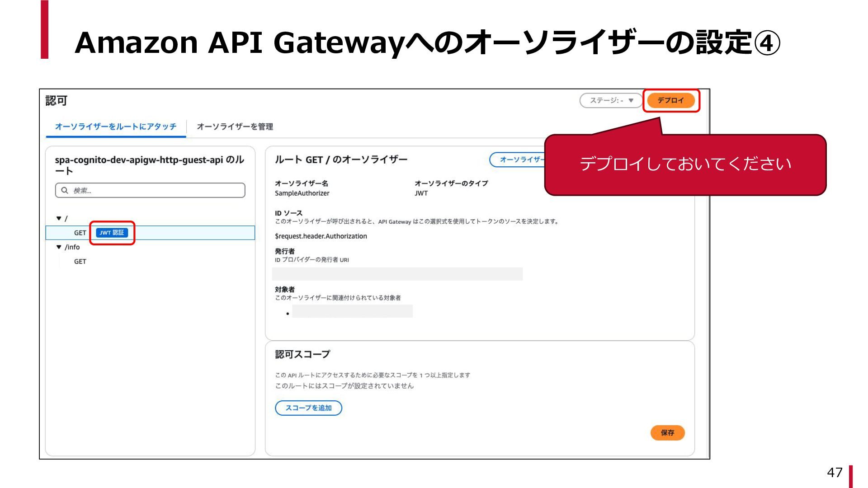
Task: Click partially hidden オーソライザー button
Action: pos(518,160)
